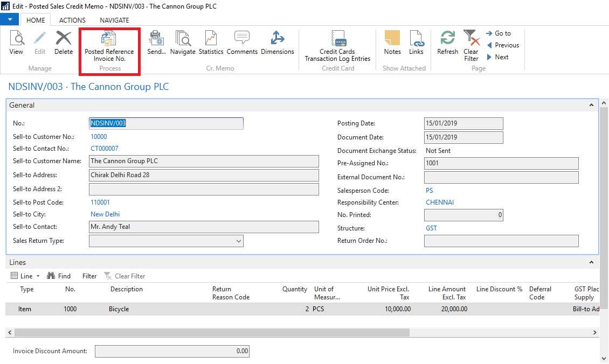Click Clear Filter in Lines toolbar
609x364 pixels.
click(x=124, y=276)
